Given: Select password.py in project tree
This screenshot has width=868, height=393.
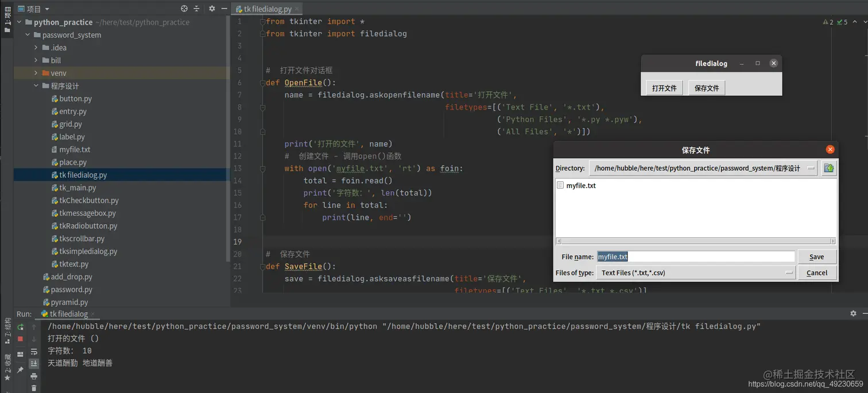Looking at the screenshot, I should 71,289.
